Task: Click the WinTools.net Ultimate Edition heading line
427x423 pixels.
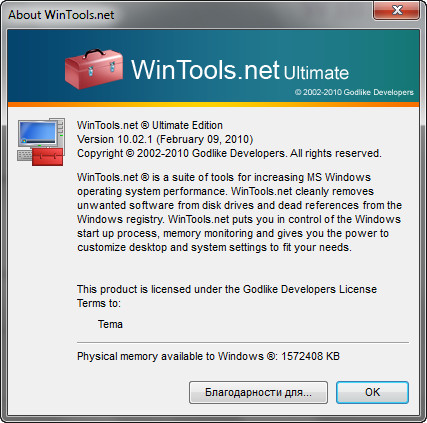Action: coord(150,125)
